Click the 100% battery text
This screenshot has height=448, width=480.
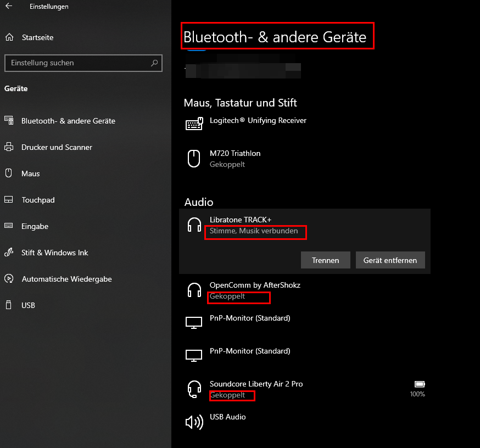417,394
